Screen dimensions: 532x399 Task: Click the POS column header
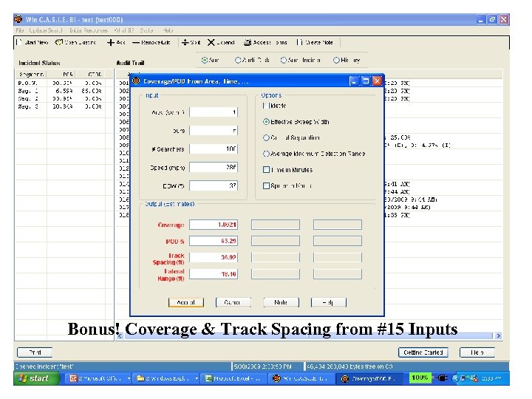pyautogui.click(x=61, y=74)
